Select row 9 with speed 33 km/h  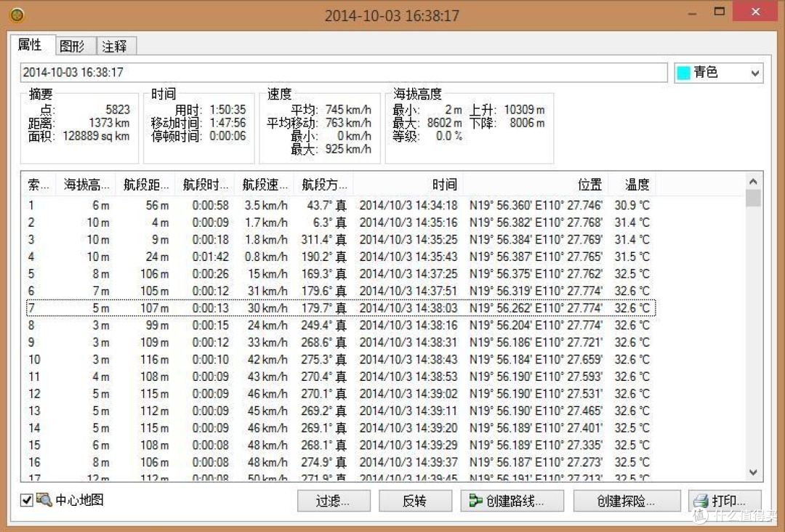(x=340, y=342)
